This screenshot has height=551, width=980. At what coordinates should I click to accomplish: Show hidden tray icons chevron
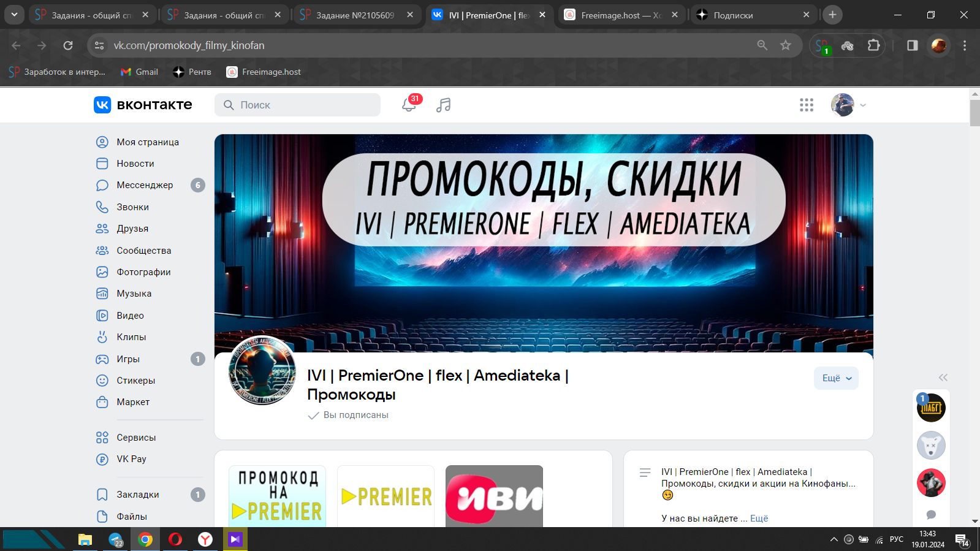[x=834, y=539]
